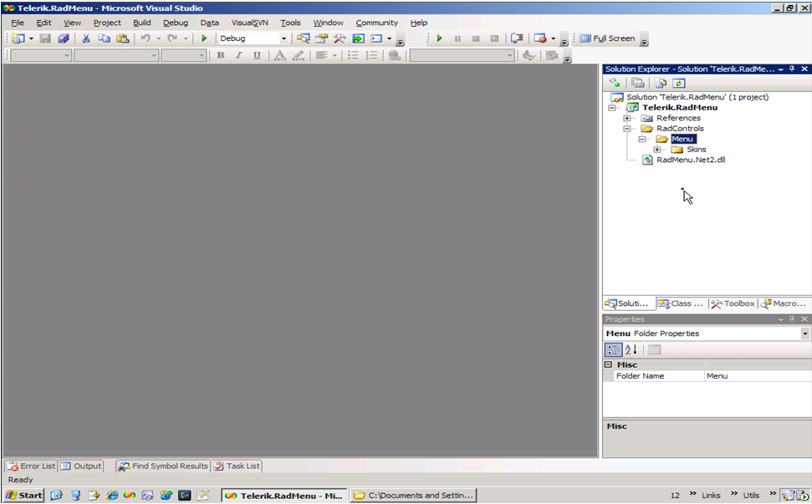Screen dimensions: 812x504
Task: Click the Background Color highlighter icon
Action: pyautogui.click(x=299, y=55)
